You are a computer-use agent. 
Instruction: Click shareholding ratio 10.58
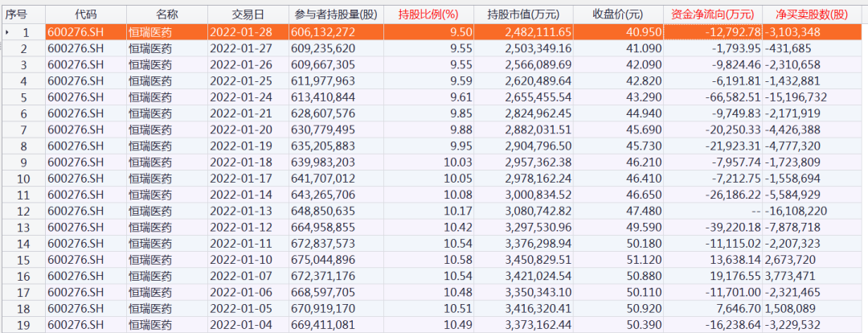[458, 260]
